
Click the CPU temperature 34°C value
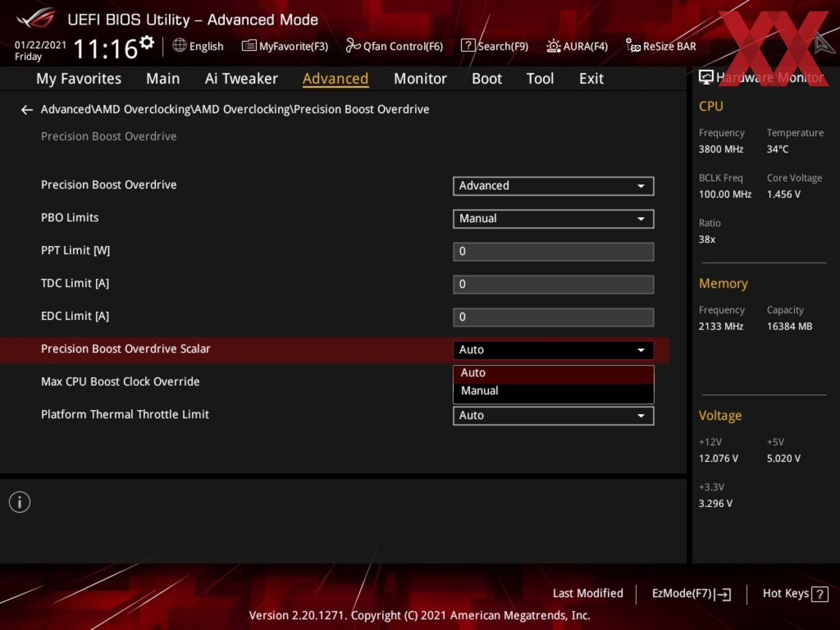778,149
